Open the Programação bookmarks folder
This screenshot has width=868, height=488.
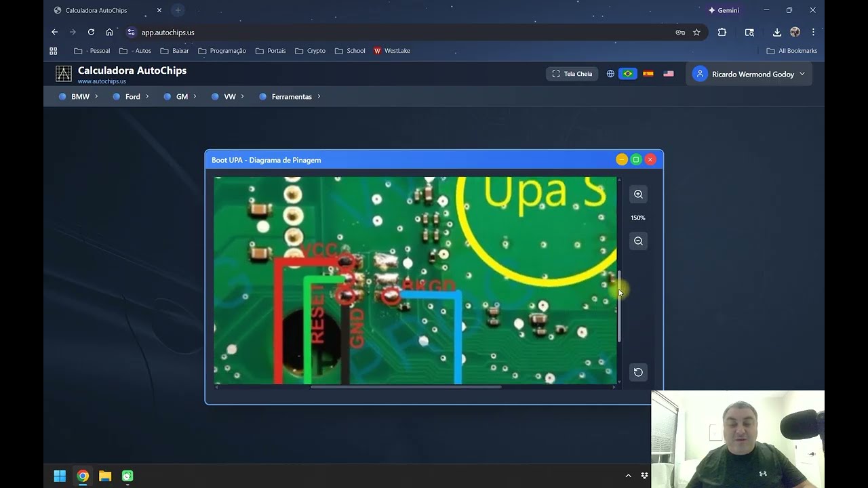point(222,51)
